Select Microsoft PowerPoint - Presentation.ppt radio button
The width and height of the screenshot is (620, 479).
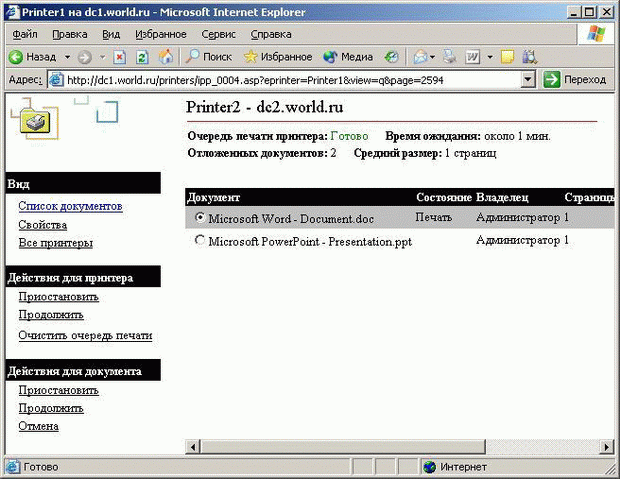pos(200,240)
